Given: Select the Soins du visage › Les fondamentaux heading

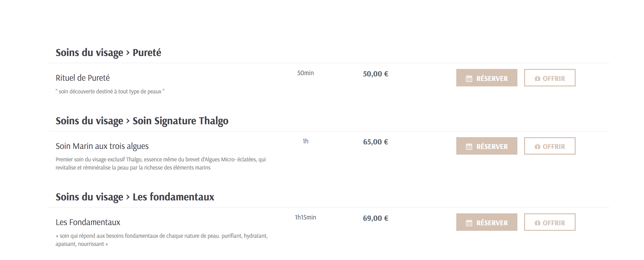Looking at the screenshot, I should pyautogui.click(x=135, y=197).
